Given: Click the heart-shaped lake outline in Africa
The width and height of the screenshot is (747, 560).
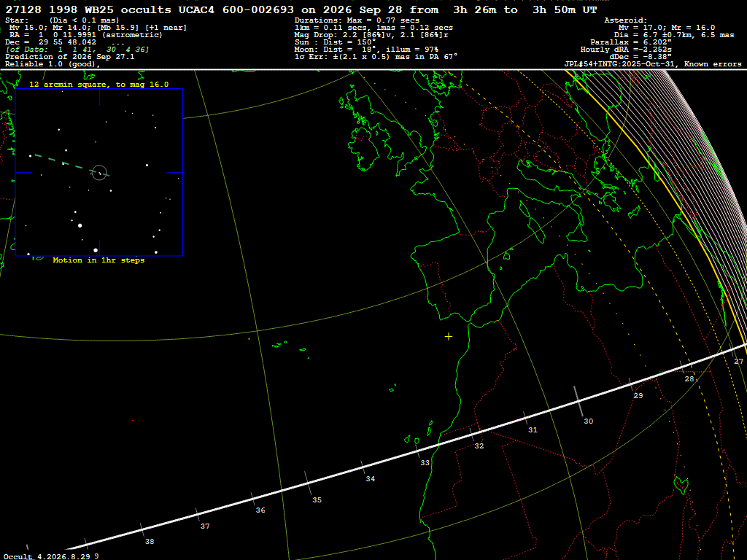Looking at the screenshot, I should coord(681,485).
